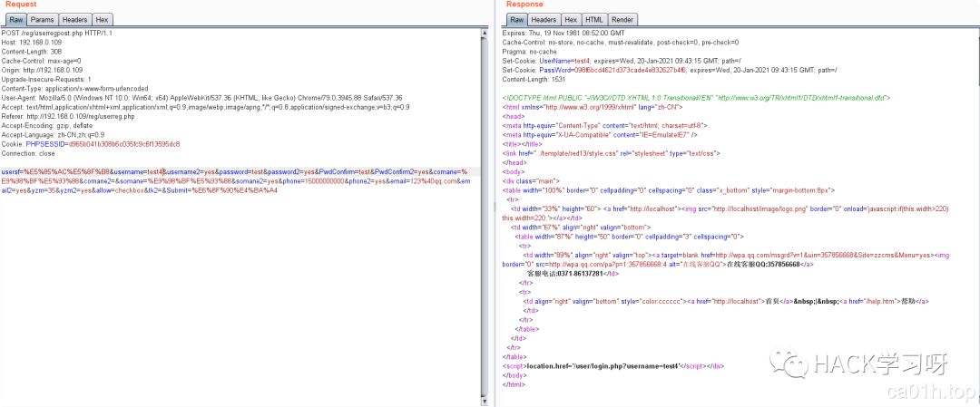Viewport: 980px width, 407px height.
Task: Click the Accept-Language: zh-CN header
Action: coord(54,135)
